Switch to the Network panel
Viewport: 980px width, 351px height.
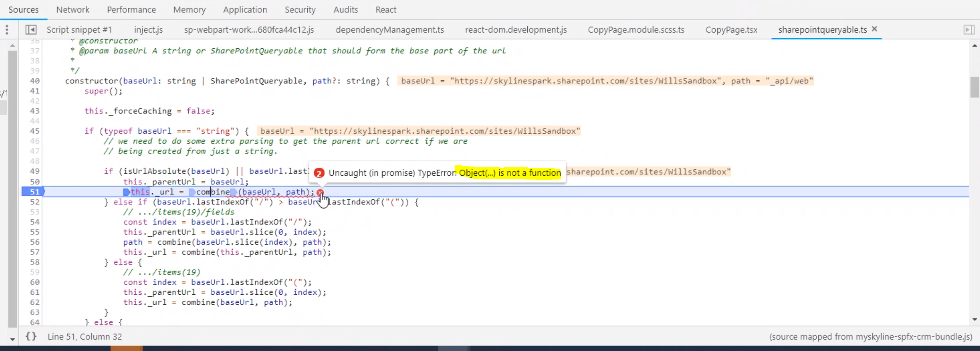tap(72, 9)
